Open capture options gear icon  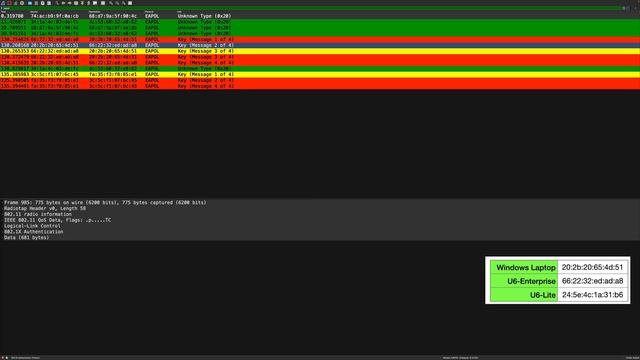coord(22,3)
